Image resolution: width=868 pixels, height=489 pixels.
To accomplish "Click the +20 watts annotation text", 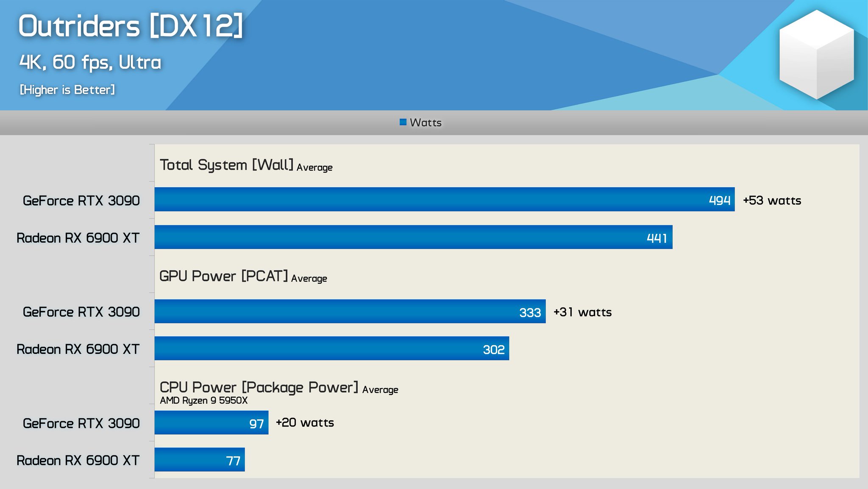I will pyautogui.click(x=305, y=422).
